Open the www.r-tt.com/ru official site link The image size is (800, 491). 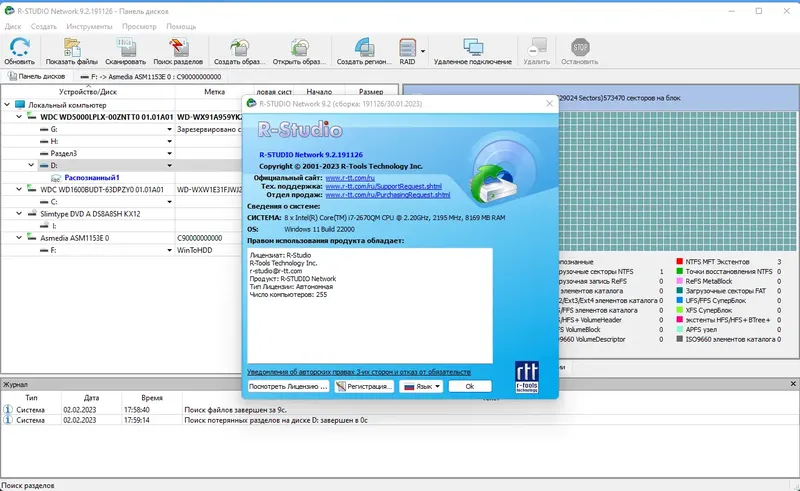350,178
